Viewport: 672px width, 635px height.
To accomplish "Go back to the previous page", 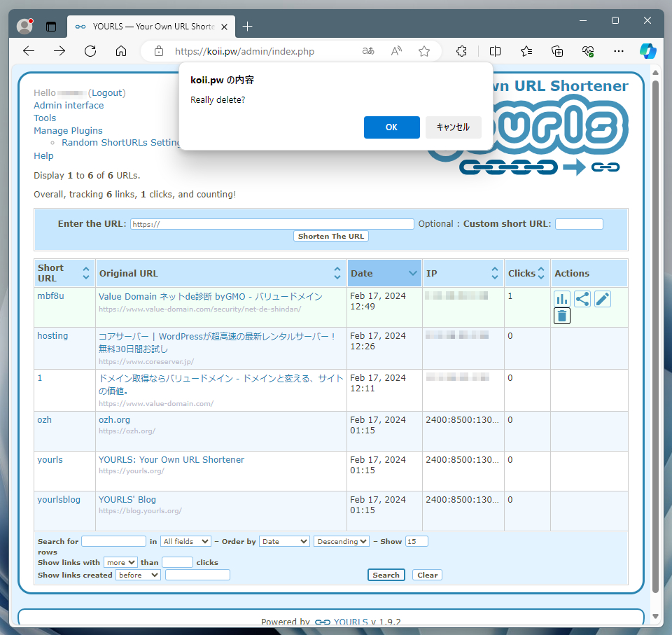I will (x=29, y=51).
